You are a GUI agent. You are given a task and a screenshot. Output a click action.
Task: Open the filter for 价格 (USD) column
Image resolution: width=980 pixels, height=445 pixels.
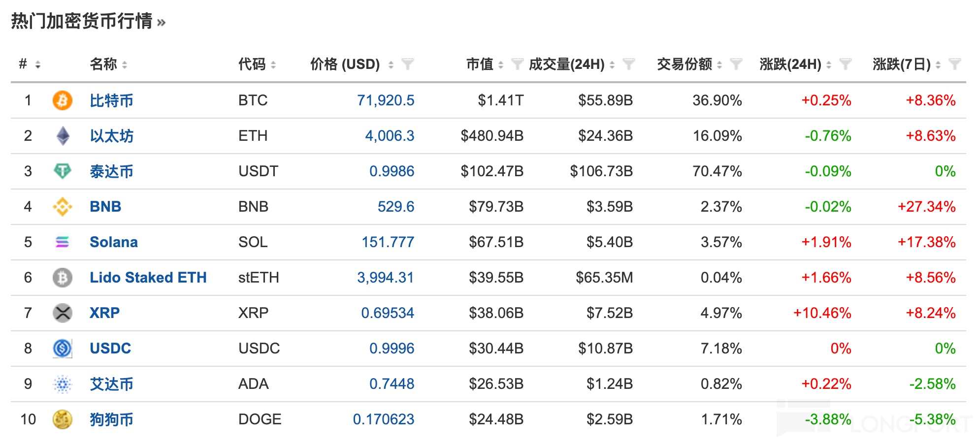407,64
